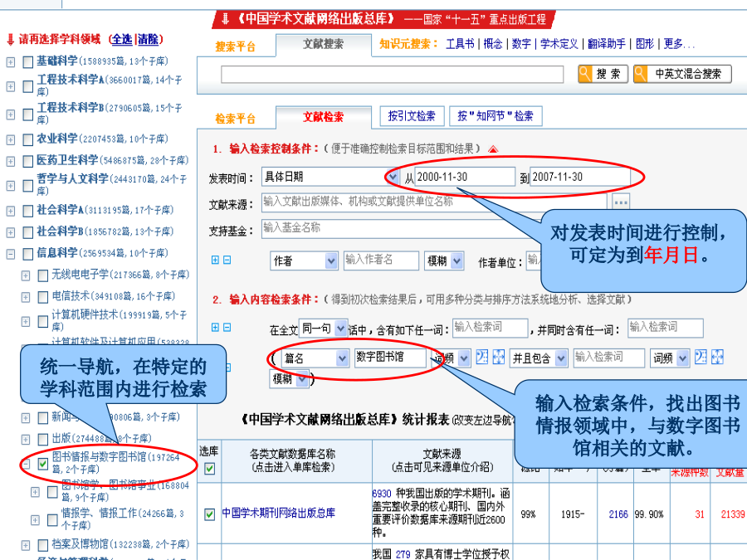
Task: Click the word-list icon before 并且包含
Action: pyautogui.click(x=482, y=357)
